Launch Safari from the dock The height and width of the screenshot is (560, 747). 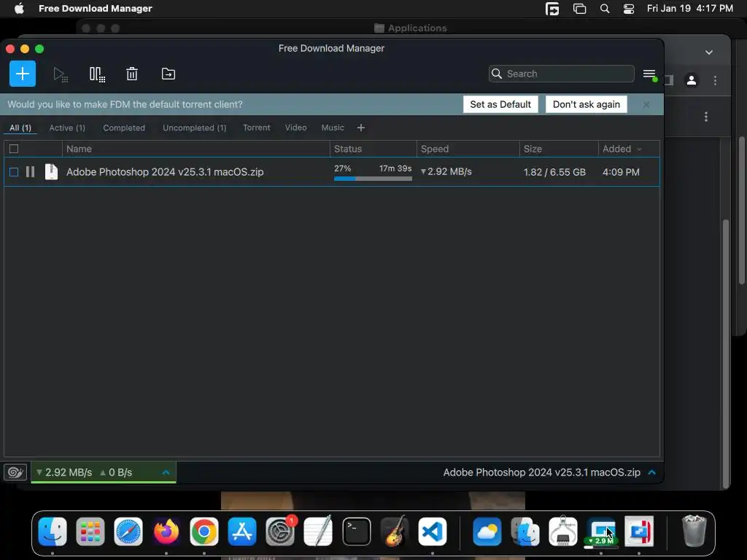128,532
